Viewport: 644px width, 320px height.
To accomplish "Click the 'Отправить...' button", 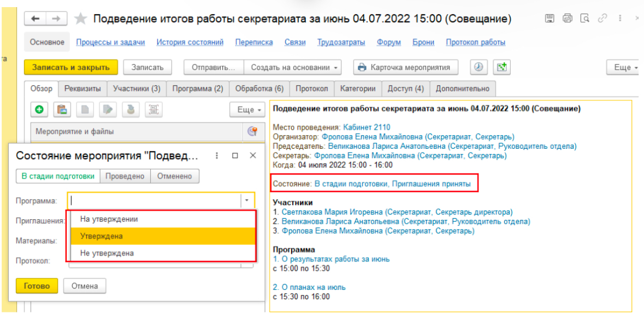I will (214, 67).
